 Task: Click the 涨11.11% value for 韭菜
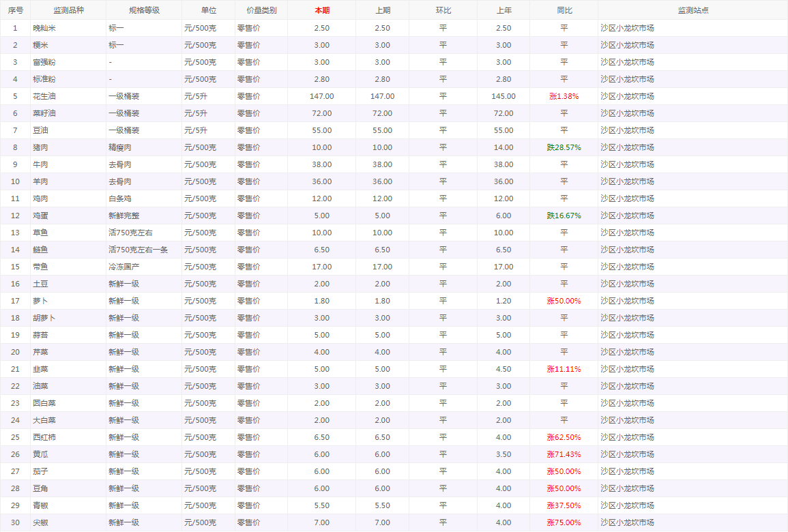[564, 369]
